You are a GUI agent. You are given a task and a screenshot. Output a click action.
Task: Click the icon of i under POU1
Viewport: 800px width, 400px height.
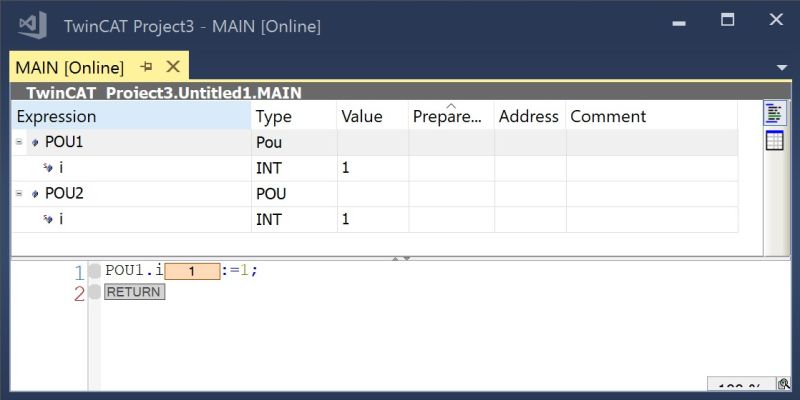[x=48, y=167]
